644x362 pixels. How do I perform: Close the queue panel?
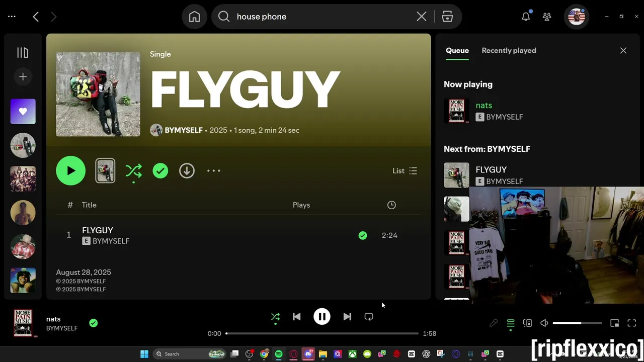point(623,50)
